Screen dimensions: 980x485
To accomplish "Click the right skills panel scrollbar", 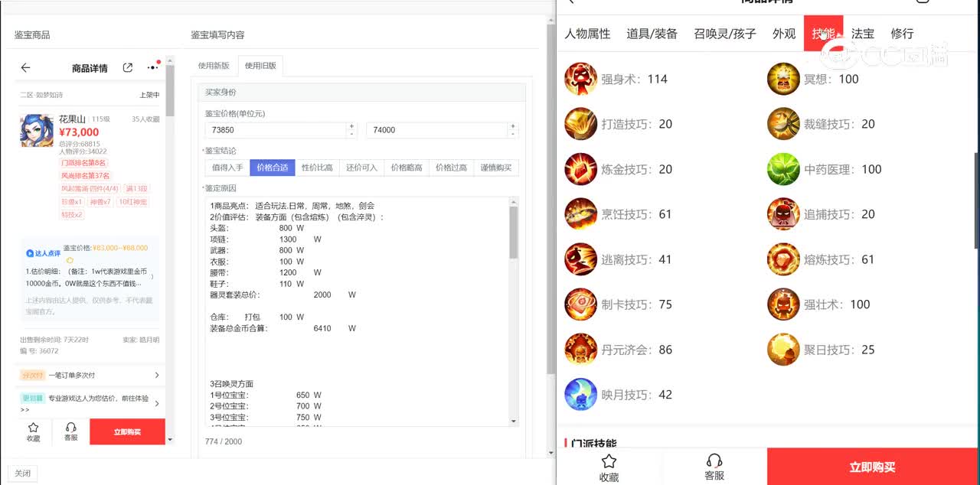I will pos(976,200).
